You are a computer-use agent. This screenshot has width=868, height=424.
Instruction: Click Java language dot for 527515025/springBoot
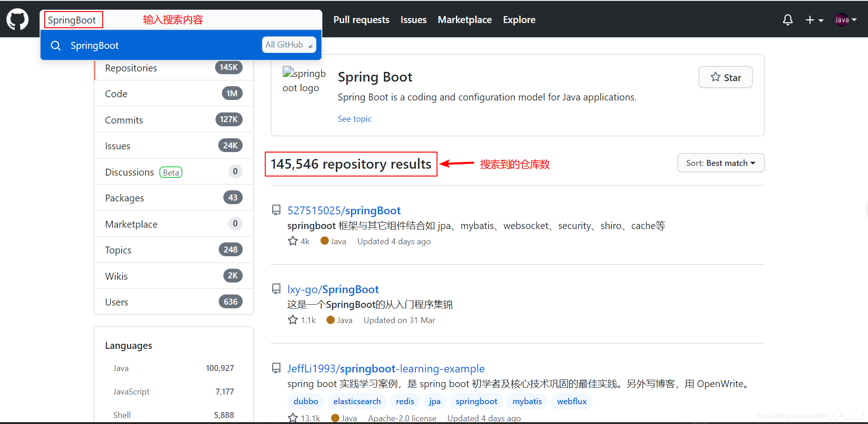pyautogui.click(x=324, y=241)
